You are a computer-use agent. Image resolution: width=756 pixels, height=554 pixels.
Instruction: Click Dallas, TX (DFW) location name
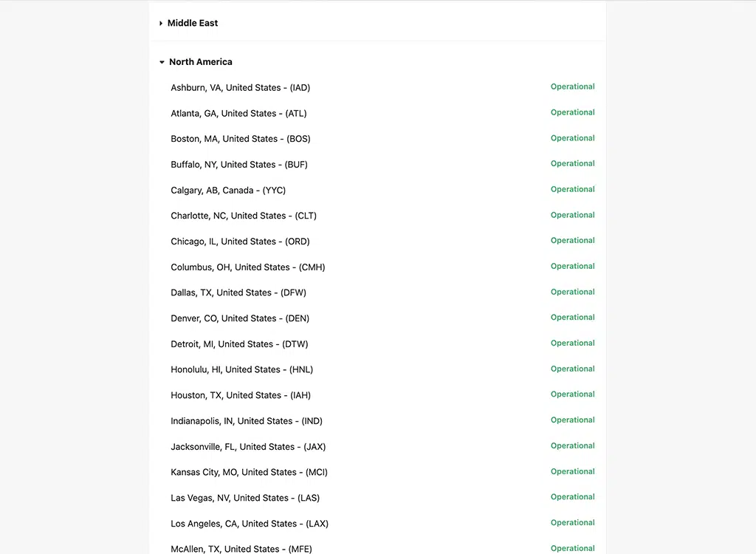[x=238, y=293]
